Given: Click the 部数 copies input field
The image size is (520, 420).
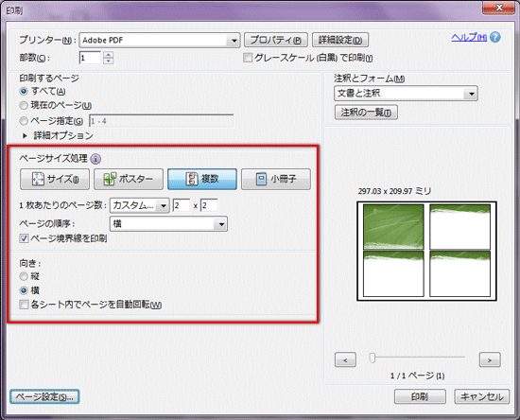Looking at the screenshot, I should pyautogui.click(x=90, y=58).
